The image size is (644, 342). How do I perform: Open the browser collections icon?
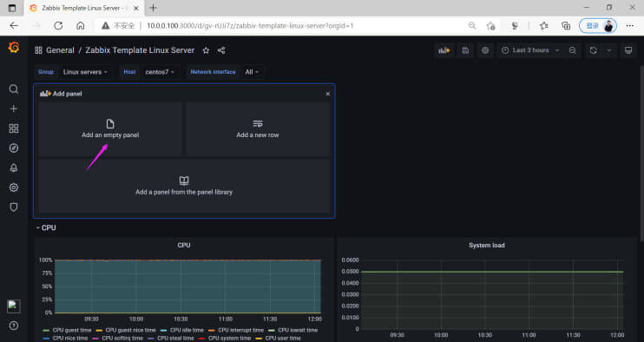[x=566, y=26]
